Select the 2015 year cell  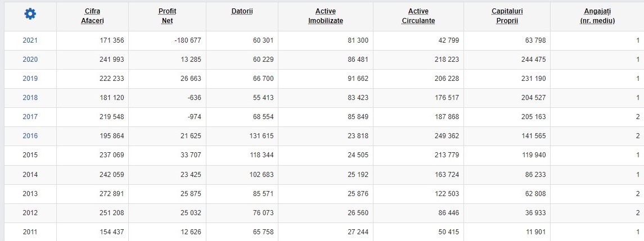click(x=30, y=155)
